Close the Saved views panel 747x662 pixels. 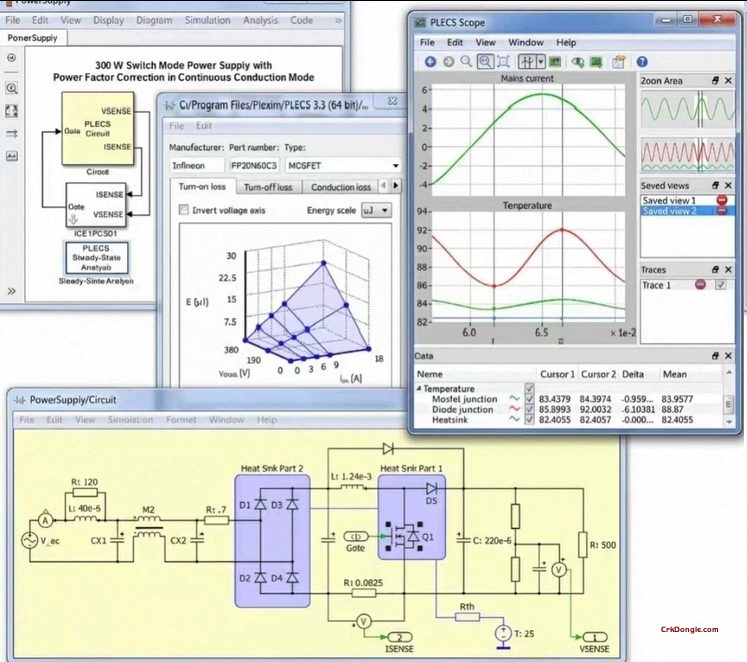(728, 185)
